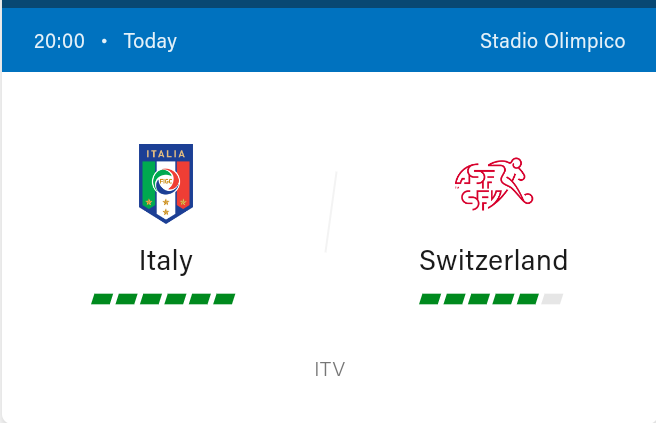Select the Stadio Olimpico venue text
Screen dimensions: 656x423
click(553, 41)
